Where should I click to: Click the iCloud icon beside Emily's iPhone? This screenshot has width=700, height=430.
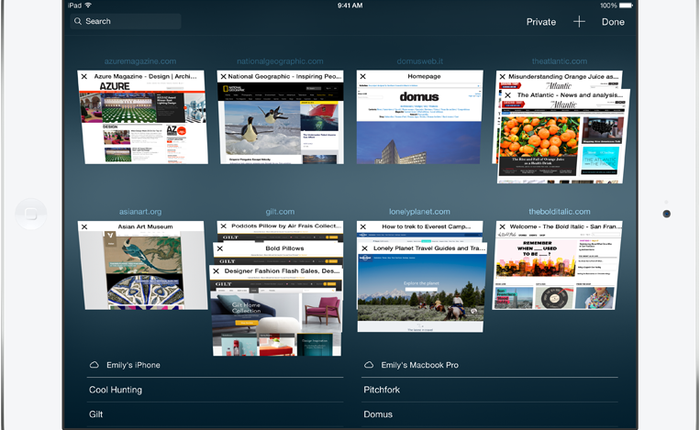click(94, 365)
